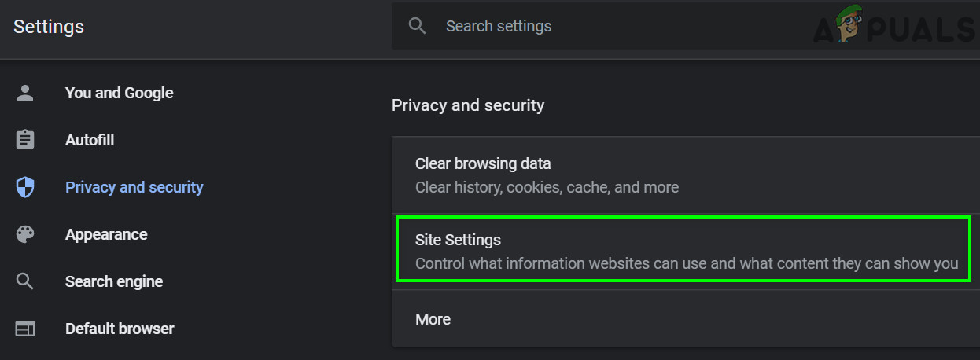Go to the Appearance label in the sidebar
The height and width of the screenshot is (360, 980).
pyautogui.click(x=106, y=234)
